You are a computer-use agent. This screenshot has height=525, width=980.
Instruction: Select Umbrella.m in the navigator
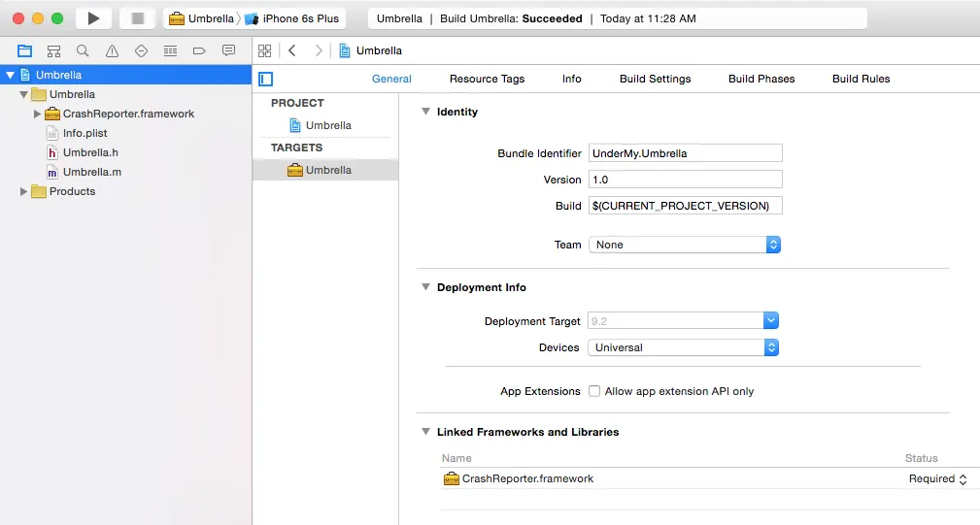click(x=91, y=172)
